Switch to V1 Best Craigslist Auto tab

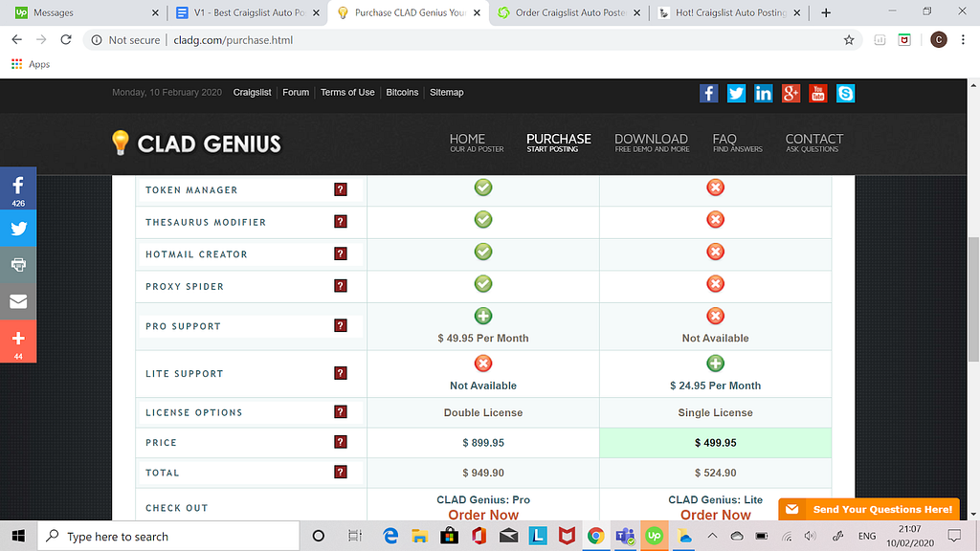point(247,12)
